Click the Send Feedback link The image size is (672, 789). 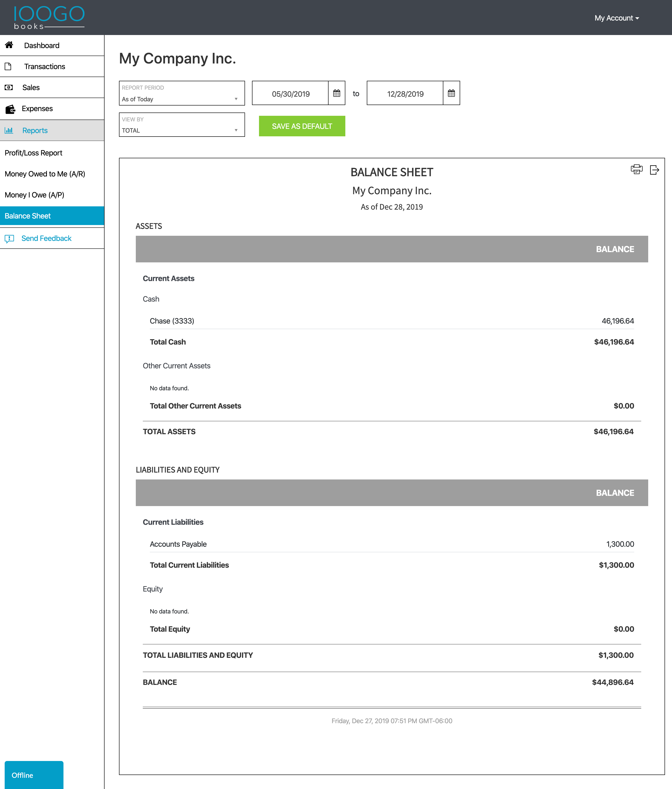tap(46, 238)
